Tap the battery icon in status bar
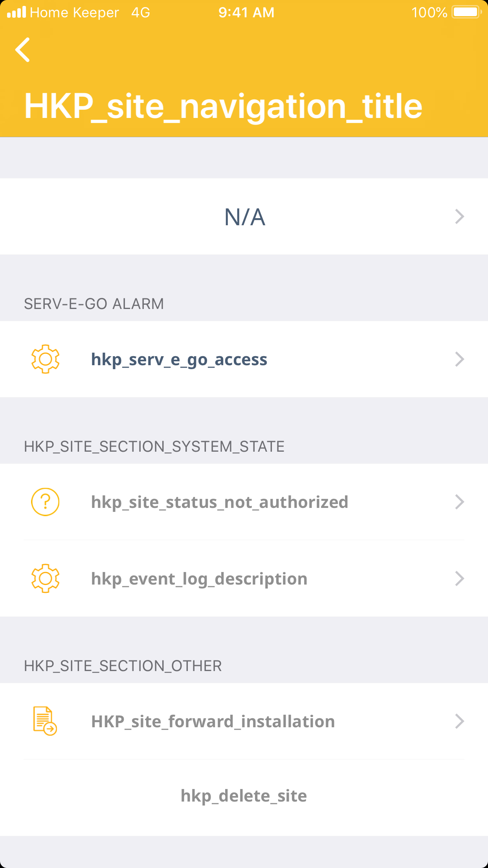Image resolution: width=488 pixels, height=868 pixels. tap(466, 12)
